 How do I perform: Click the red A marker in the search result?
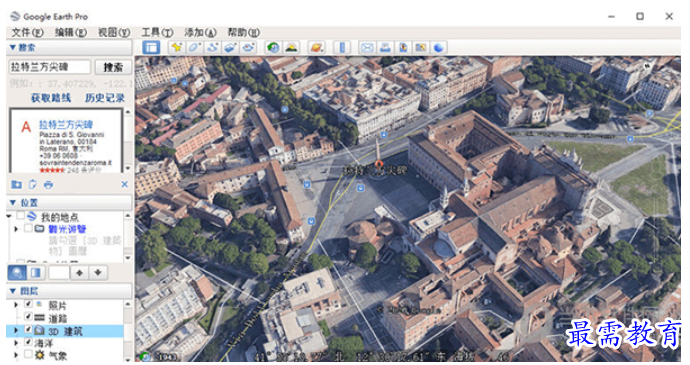click(26, 127)
